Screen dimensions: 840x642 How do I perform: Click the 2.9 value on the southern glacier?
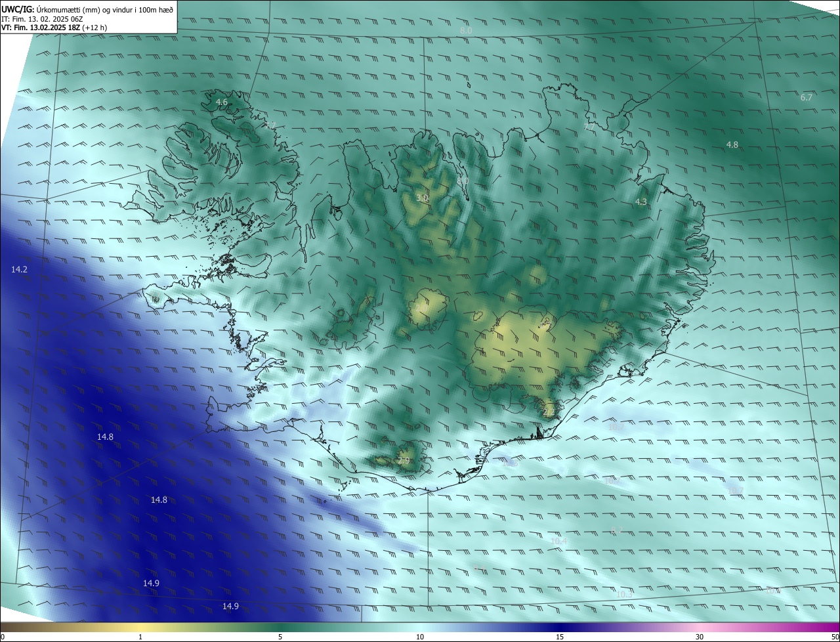pyautogui.click(x=404, y=461)
